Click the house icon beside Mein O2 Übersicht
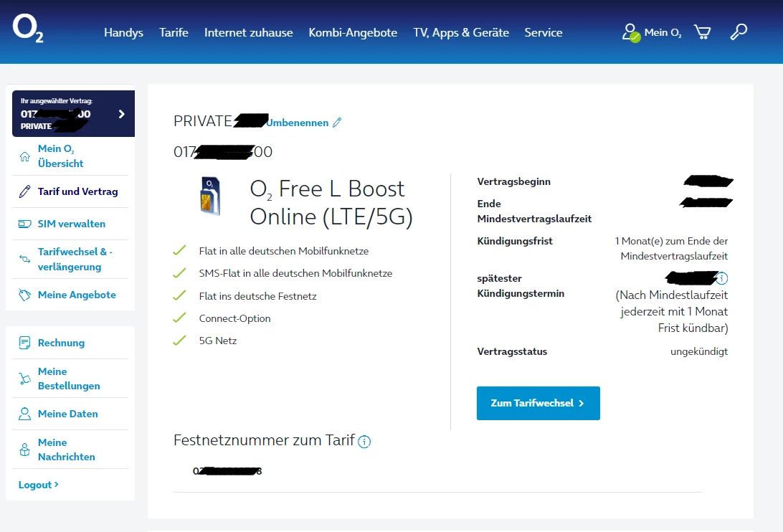The height and width of the screenshot is (532, 783). 24,156
